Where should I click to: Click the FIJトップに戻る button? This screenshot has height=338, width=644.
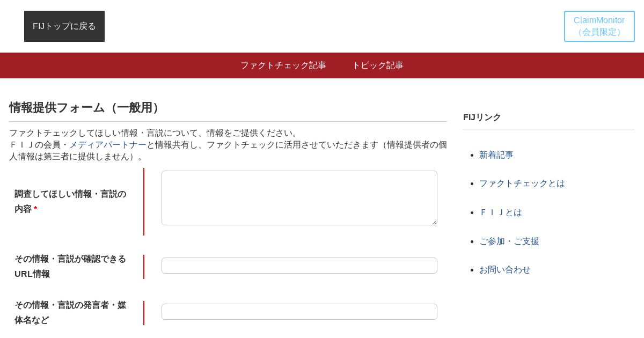[64, 26]
